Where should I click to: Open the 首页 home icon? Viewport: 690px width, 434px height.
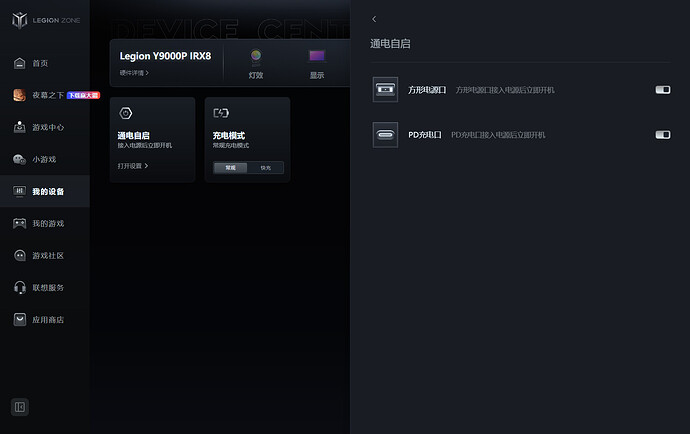(x=19, y=63)
